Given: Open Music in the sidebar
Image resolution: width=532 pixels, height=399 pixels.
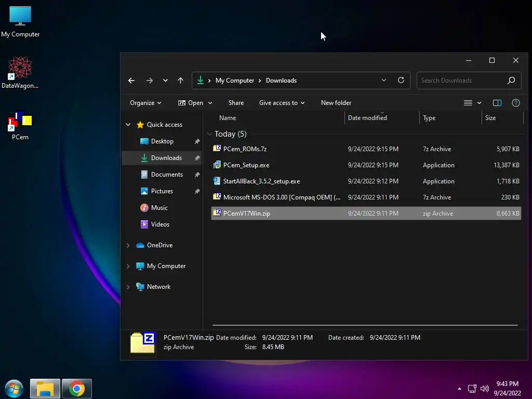Looking at the screenshot, I should [x=159, y=208].
